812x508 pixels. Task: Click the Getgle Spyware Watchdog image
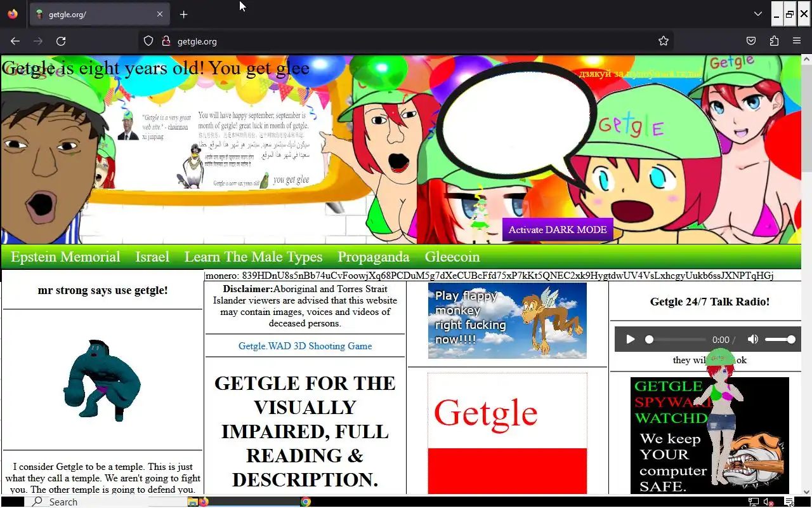(710, 436)
